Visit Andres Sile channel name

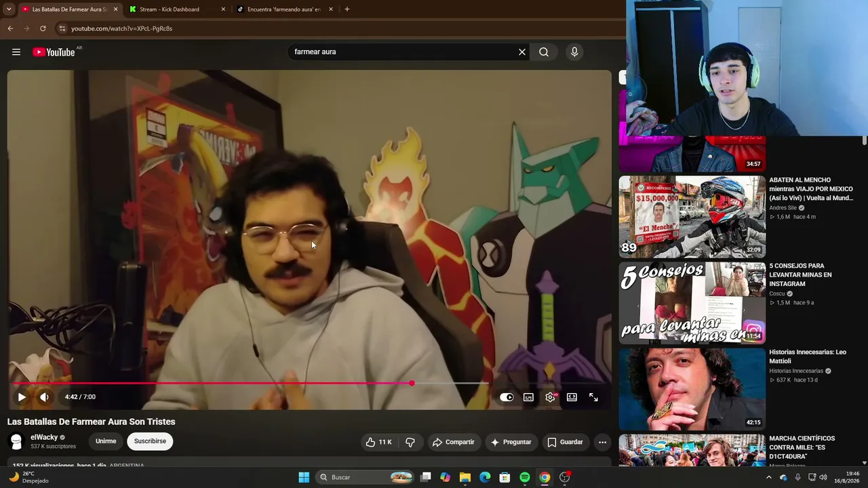[x=783, y=208]
